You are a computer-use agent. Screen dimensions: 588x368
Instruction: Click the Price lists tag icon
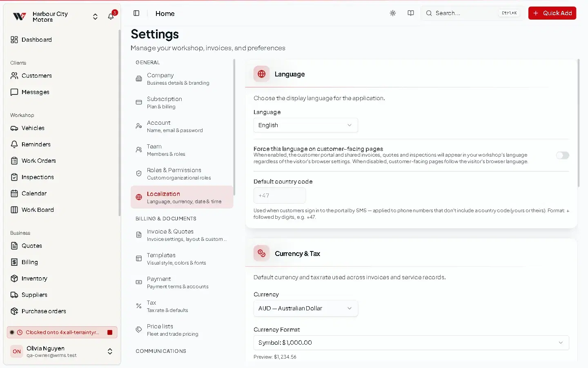tap(139, 330)
